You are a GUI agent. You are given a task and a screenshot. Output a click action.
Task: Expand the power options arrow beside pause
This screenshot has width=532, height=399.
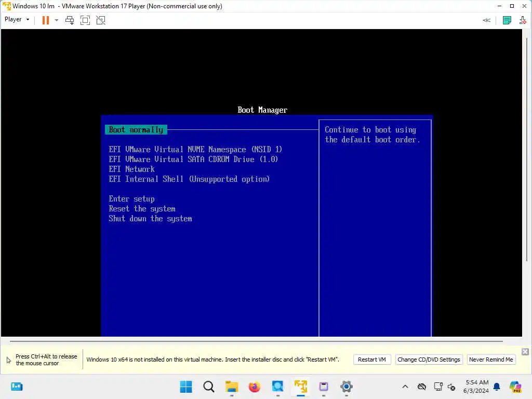pos(56,20)
